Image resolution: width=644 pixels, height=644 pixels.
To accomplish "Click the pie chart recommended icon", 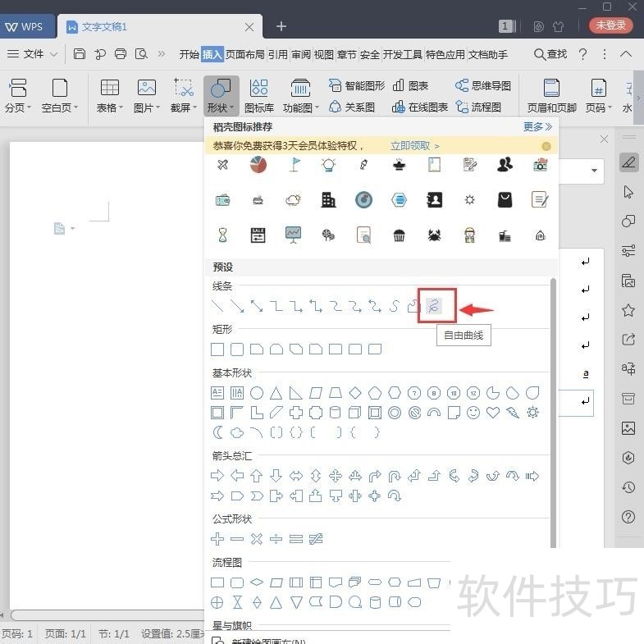I will pyautogui.click(x=258, y=165).
